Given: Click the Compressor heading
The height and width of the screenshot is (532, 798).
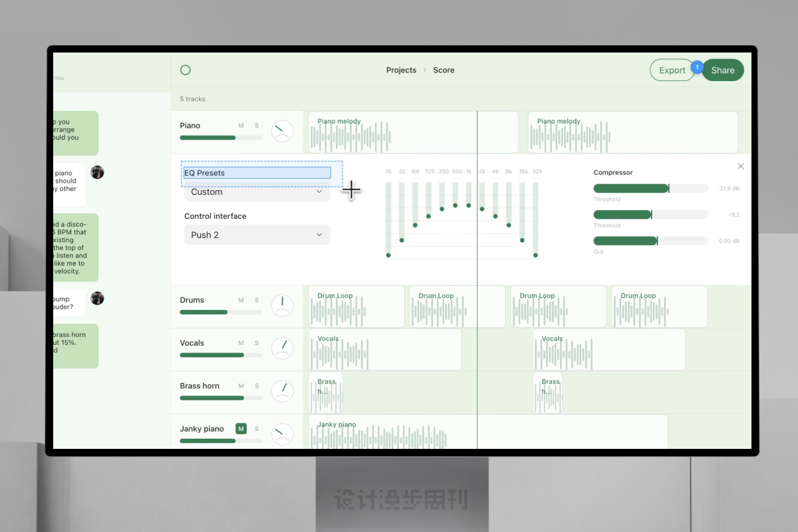Looking at the screenshot, I should click(613, 172).
